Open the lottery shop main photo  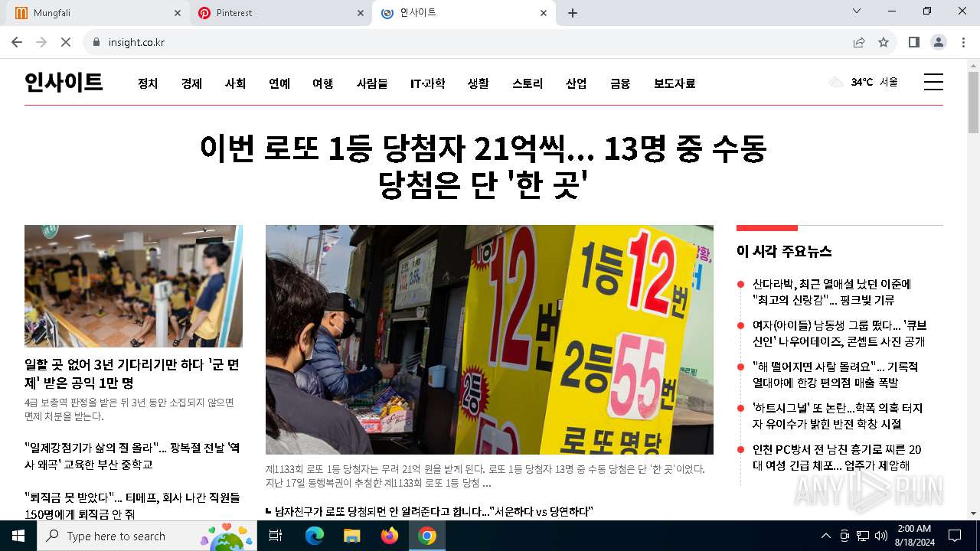489,340
